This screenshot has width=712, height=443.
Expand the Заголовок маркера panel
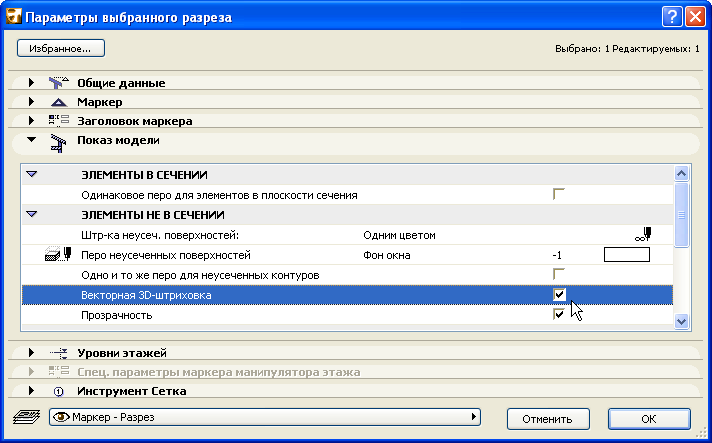pyautogui.click(x=31, y=121)
